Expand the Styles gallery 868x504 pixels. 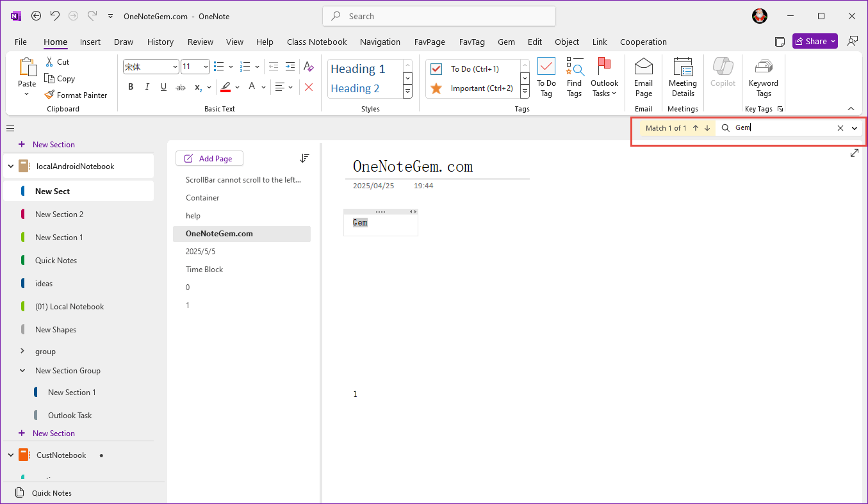[407, 92]
